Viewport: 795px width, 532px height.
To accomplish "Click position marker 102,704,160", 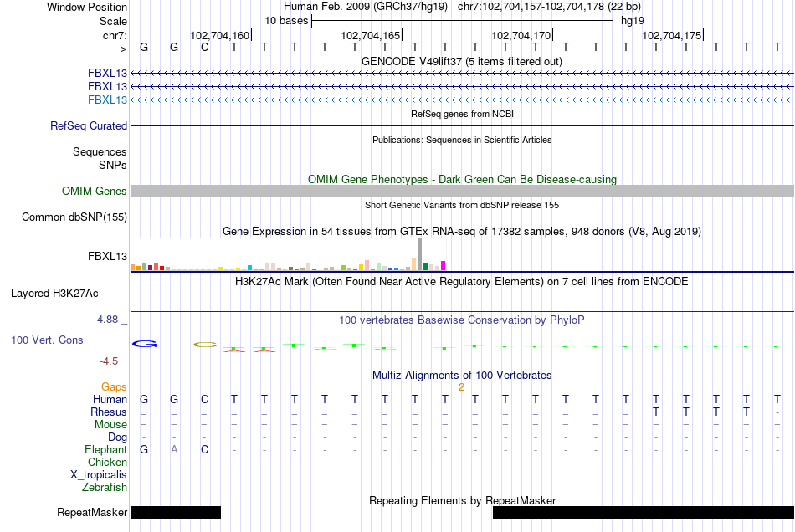I will (x=220, y=35).
